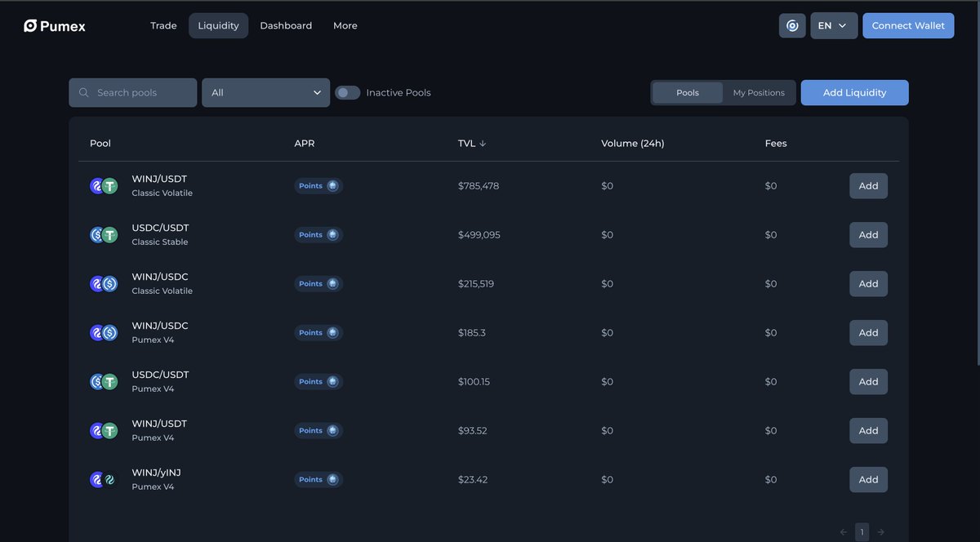Click WINJ/yINJ token pair icon

[x=104, y=480]
